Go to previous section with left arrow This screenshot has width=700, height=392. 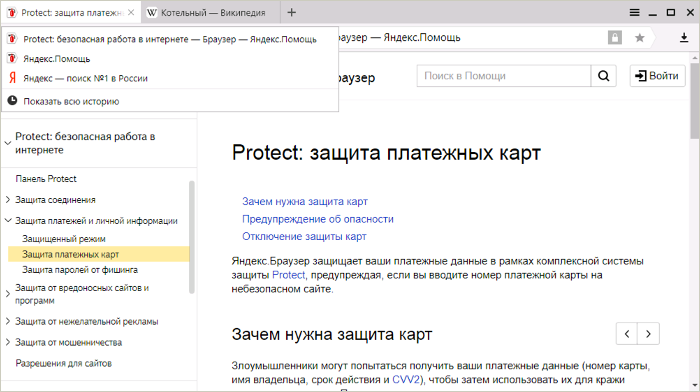(x=627, y=334)
